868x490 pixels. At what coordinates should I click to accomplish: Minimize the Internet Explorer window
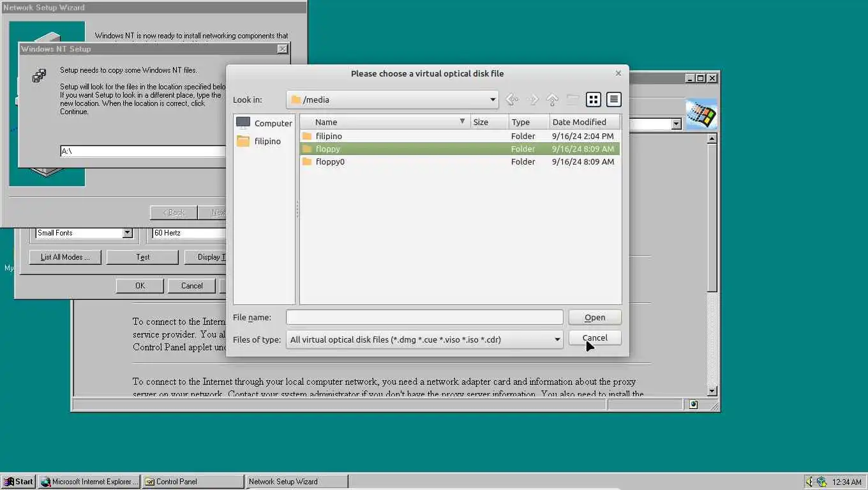690,78
